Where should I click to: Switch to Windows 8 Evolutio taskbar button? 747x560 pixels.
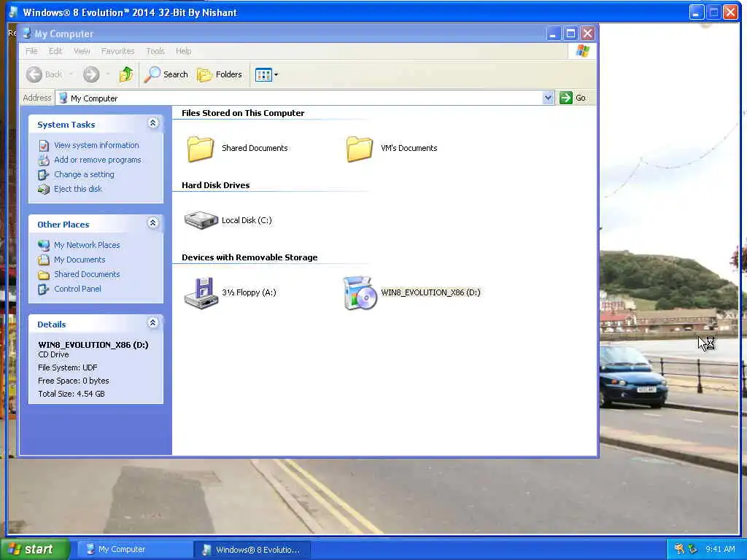point(252,550)
